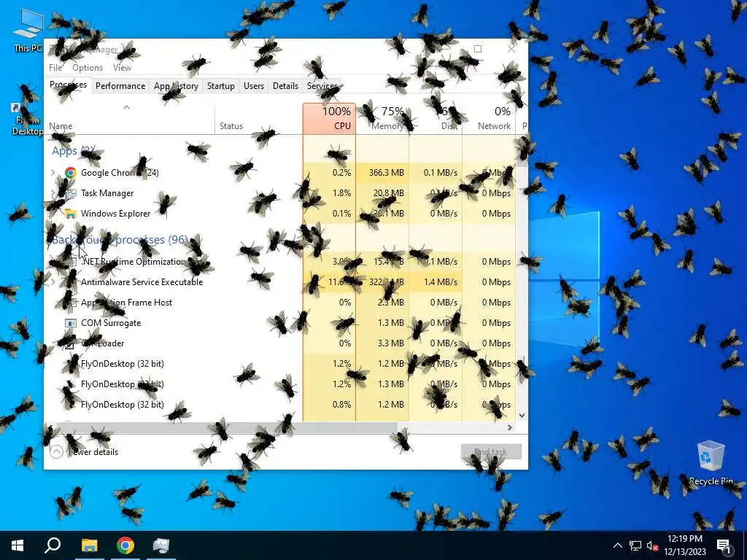
Task: Sort by the CPU column header
Action: point(329,119)
